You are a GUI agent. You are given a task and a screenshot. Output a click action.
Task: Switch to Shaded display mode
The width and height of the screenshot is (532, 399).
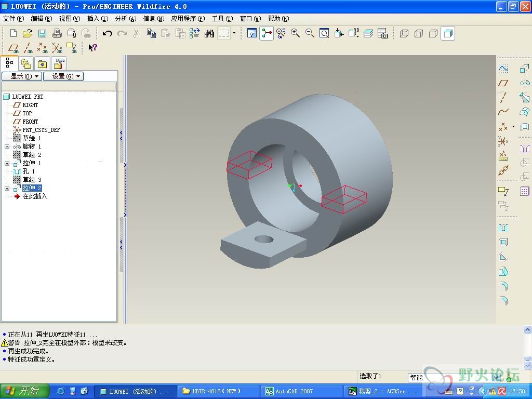448,33
